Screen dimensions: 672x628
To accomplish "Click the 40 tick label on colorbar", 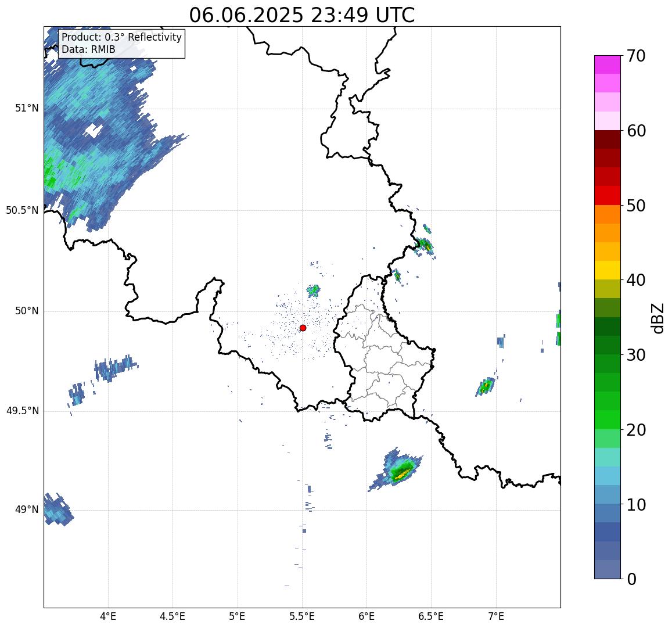I will 635,281.
